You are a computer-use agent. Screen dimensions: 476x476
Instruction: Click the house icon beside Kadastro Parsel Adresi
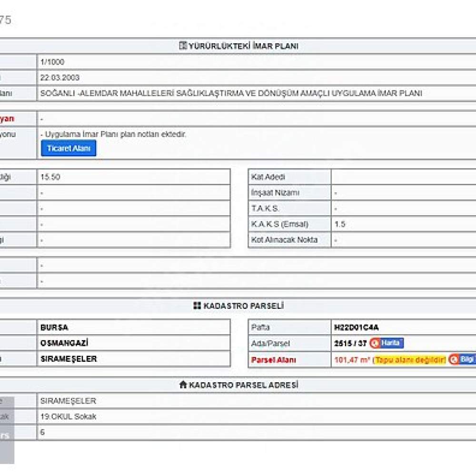[183, 385]
